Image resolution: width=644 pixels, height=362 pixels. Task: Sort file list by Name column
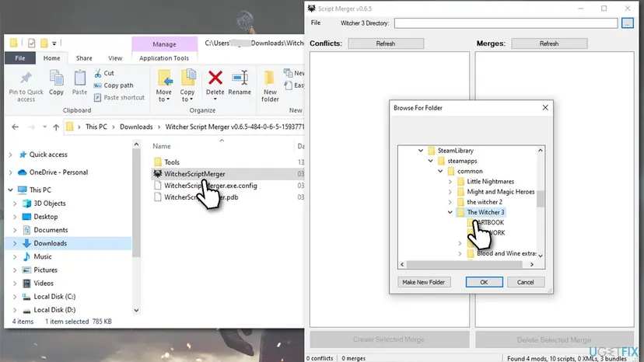162,146
